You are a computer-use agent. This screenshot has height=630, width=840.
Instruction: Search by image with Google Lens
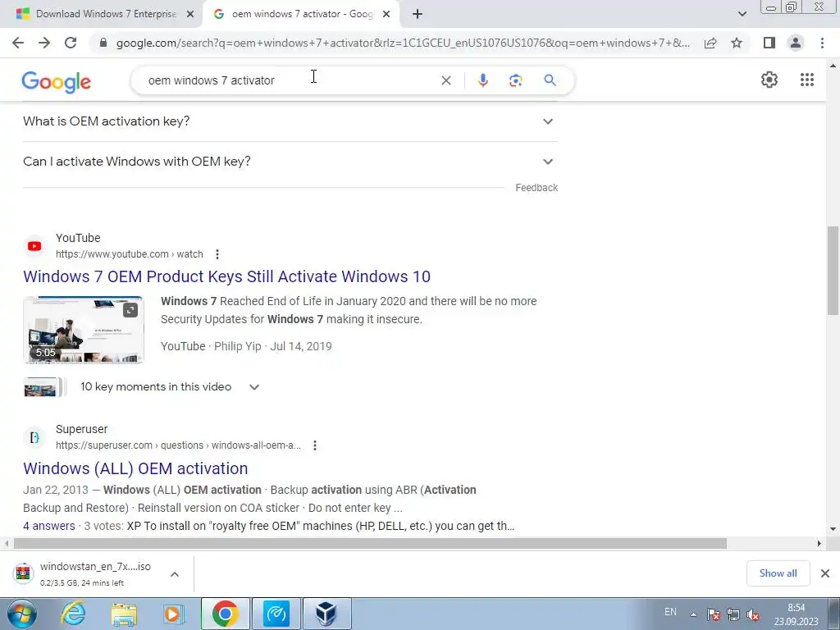[515, 80]
